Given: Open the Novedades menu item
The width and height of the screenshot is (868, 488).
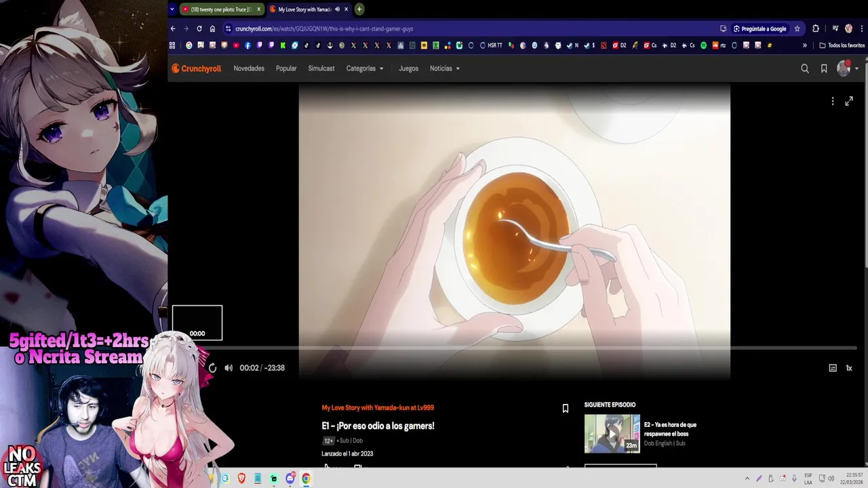Looking at the screenshot, I should (x=249, y=68).
